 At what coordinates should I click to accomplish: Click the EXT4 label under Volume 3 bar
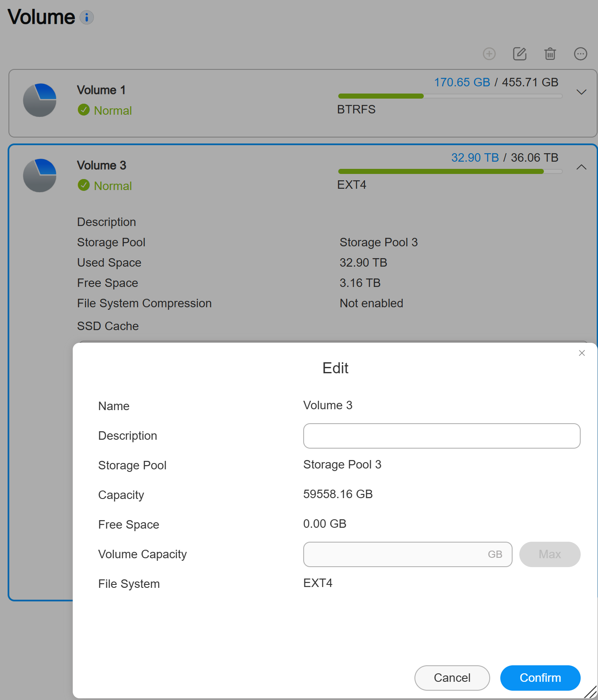tap(352, 185)
